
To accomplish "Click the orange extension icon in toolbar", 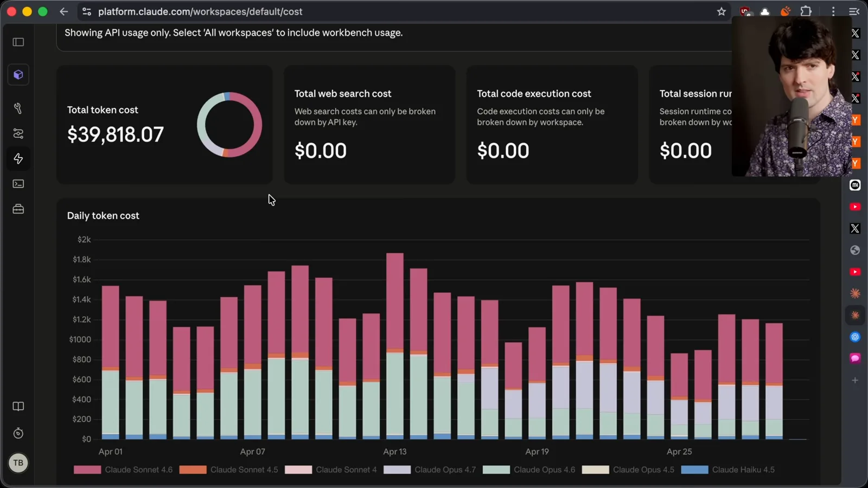I will pyautogui.click(x=785, y=11).
